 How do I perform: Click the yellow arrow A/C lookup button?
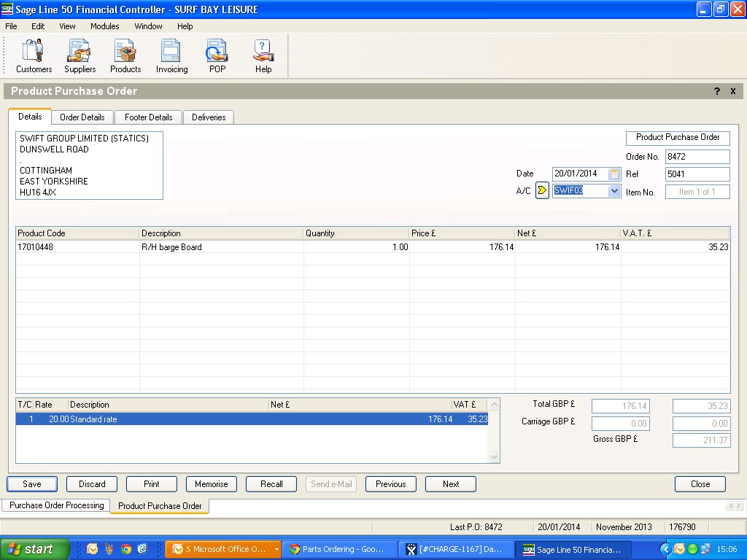point(542,191)
